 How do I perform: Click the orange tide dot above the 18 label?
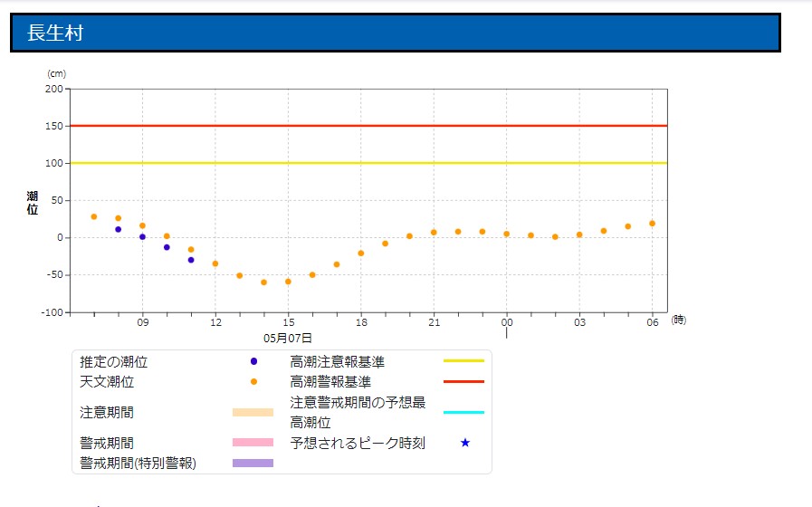point(361,253)
